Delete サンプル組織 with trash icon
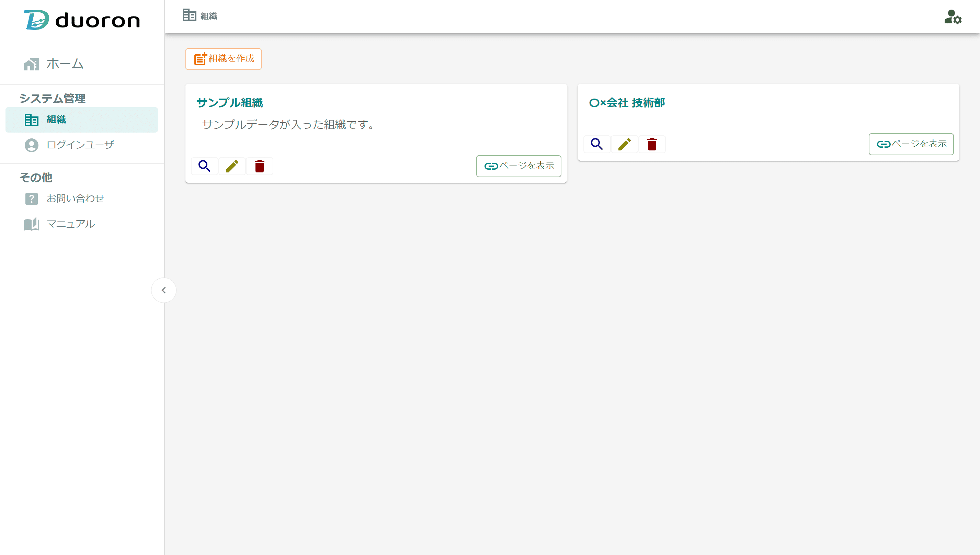 click(x=260, y=166)
